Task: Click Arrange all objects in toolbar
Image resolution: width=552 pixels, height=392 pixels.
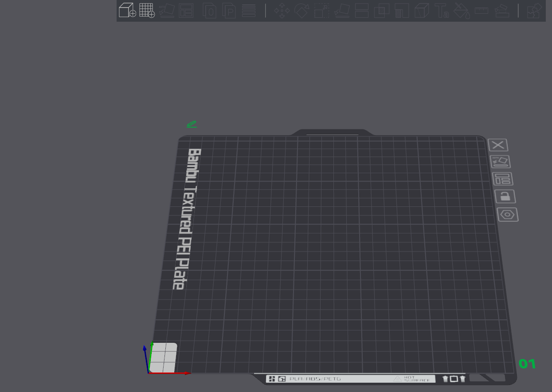Action: tap(186, 10)
